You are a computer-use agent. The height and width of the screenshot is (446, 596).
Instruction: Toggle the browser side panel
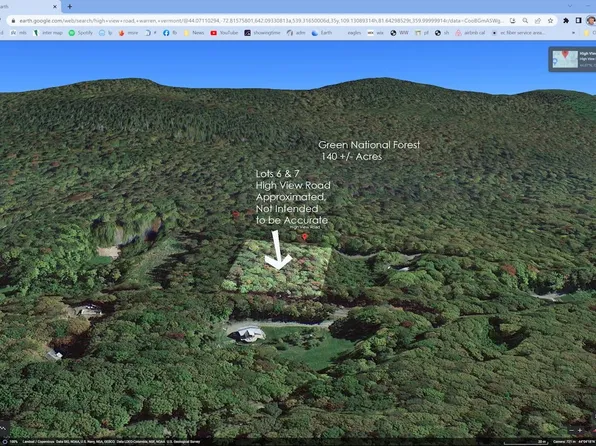click(x=579, y=21)
